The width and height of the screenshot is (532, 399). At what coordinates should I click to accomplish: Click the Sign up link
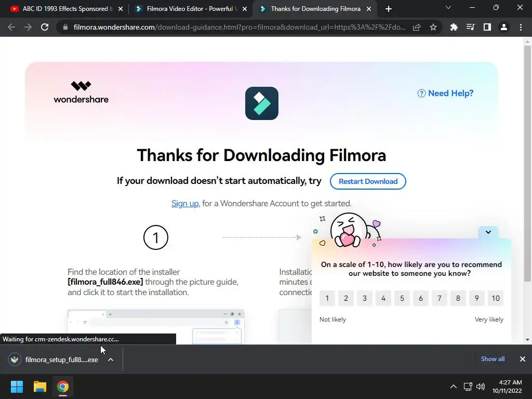pos(185,203)
